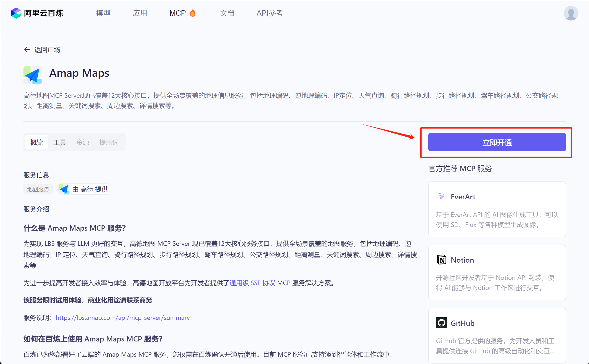Click the 立即开通 button

[x=497, y=142]
